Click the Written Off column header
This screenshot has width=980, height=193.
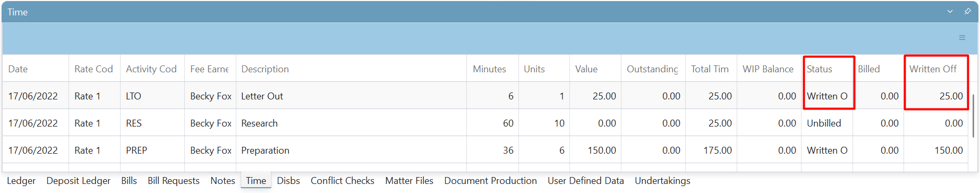[936, 69]
